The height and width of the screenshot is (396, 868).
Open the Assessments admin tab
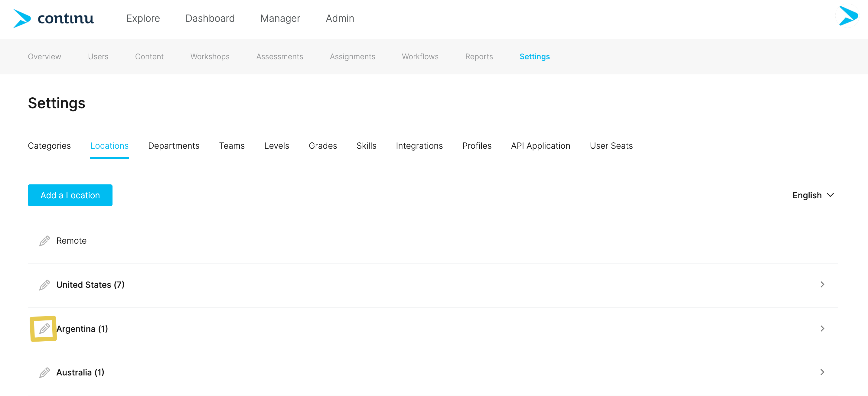[x=280, y=57]
